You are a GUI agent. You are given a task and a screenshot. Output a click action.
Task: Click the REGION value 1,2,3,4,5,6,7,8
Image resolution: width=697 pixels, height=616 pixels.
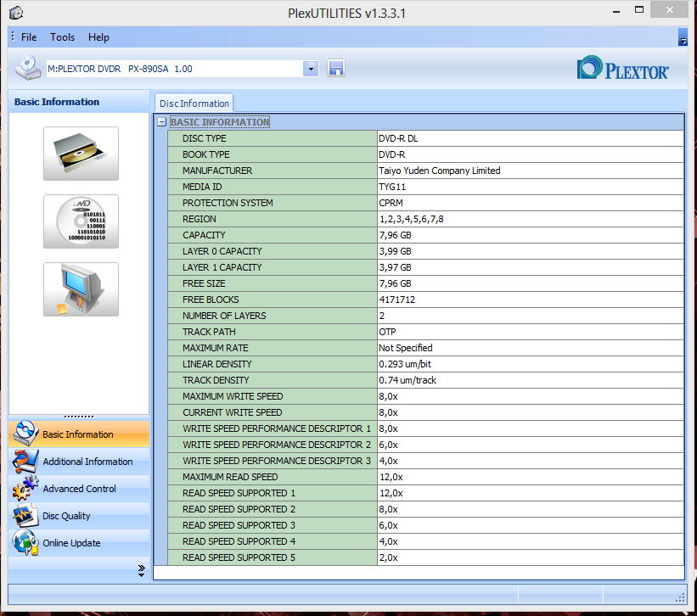[411, 219]
